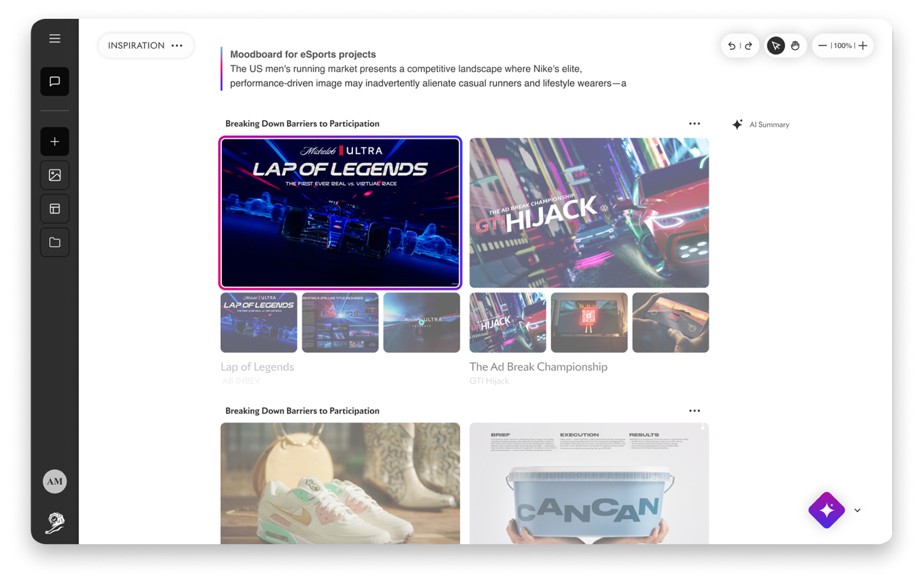Click the AI Summary button
This screenshot has height=583, width=924.
(x=761, y=125)
